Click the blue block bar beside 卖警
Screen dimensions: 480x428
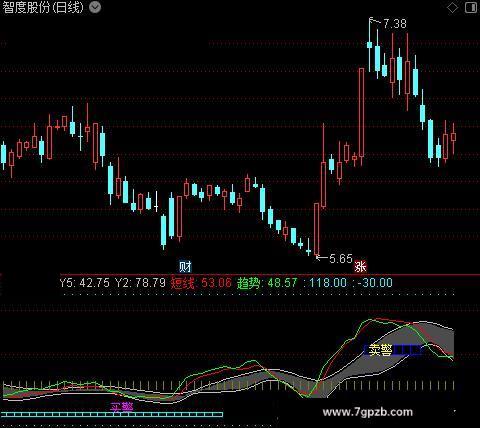[x=408, y=350]
